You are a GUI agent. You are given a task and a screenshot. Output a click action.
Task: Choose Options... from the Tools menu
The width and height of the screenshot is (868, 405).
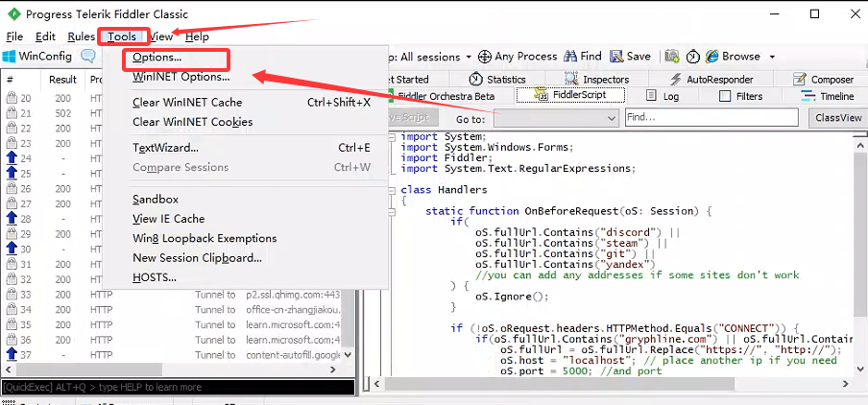pyautogui.click(x=157, y=58)
